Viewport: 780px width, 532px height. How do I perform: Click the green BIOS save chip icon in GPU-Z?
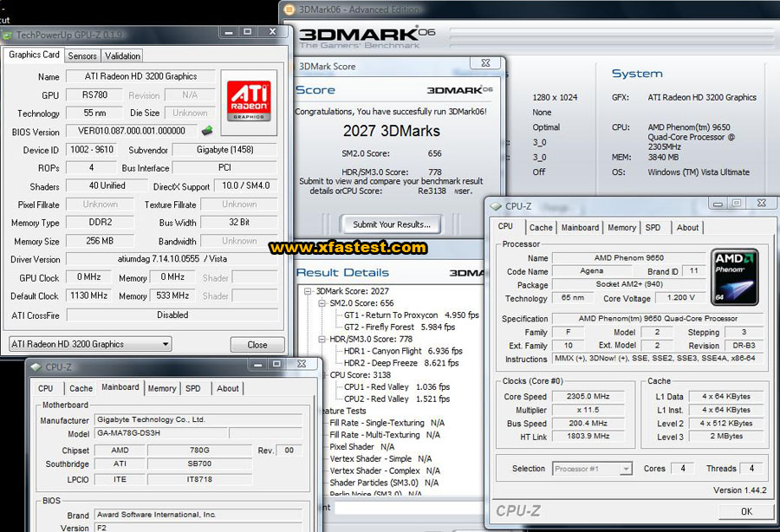[207, 131]
